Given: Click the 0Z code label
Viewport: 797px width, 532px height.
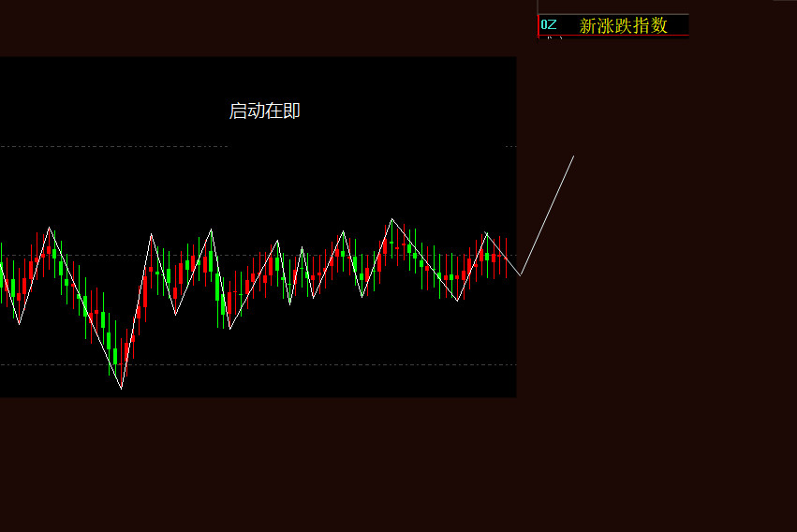Looking at the screenshot, I should 549,24.
